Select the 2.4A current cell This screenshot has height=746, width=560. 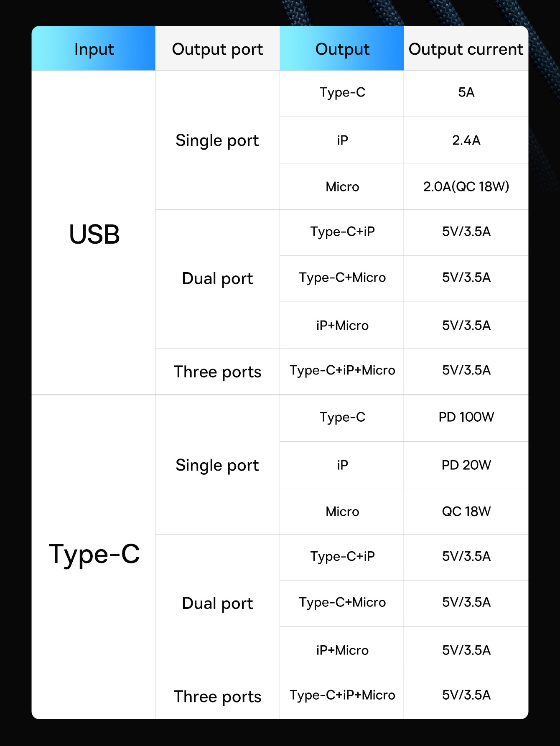tap(466, 140)
